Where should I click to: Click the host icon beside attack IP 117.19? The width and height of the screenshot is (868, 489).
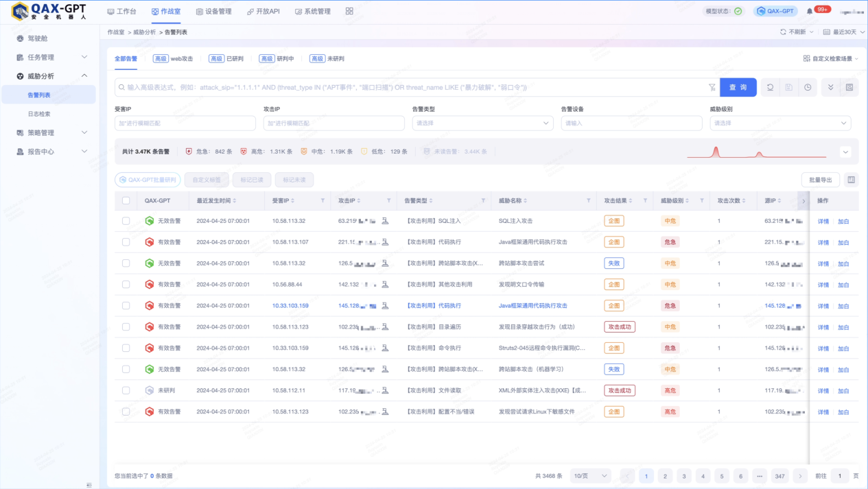point(385,390)
